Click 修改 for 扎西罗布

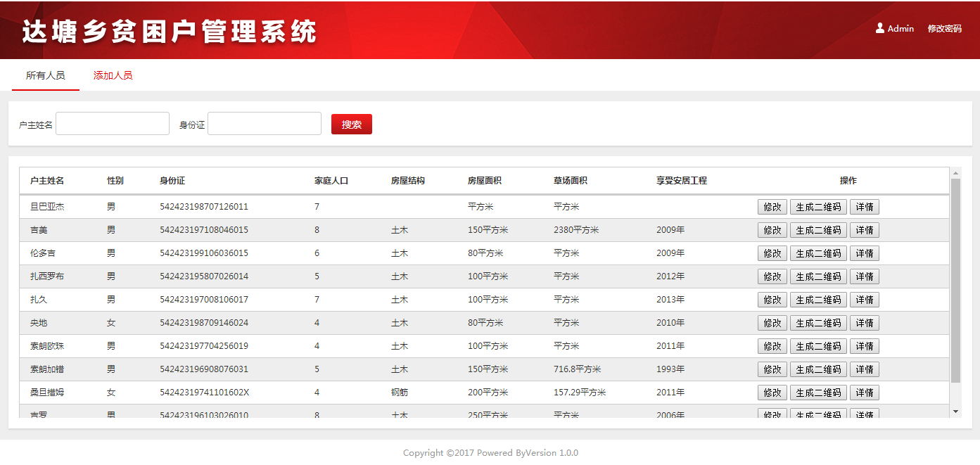[772, 276]
